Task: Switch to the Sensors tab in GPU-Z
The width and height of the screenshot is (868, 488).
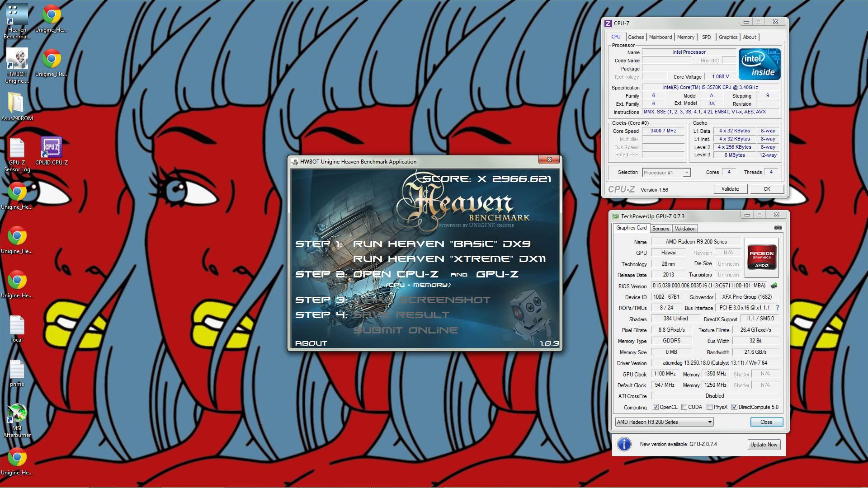Action: pos(660,229)
